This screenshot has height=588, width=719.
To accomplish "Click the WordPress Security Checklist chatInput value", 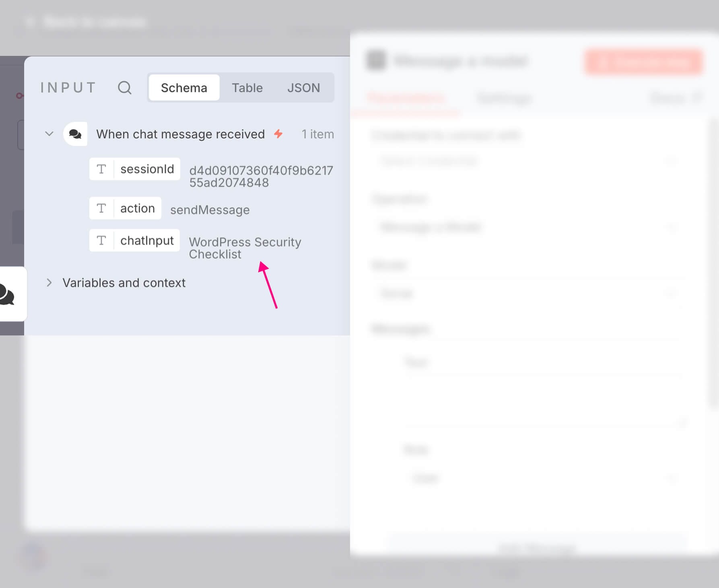I will click(x=245, y=248).
